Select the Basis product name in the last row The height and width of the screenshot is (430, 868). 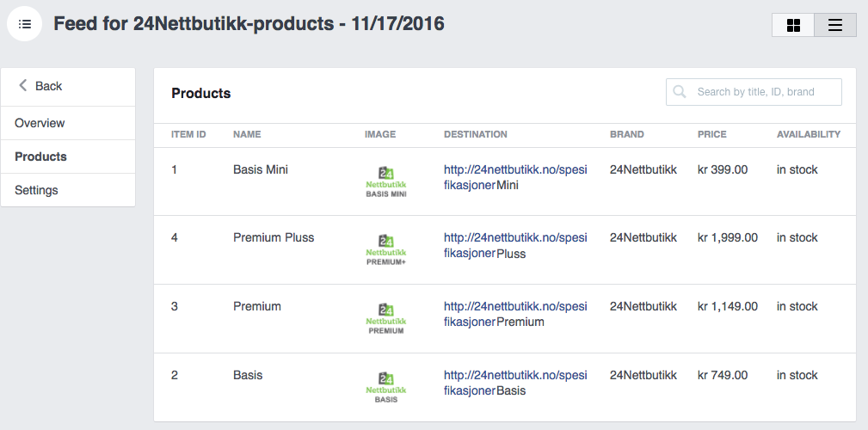click(x=248, y=375)
